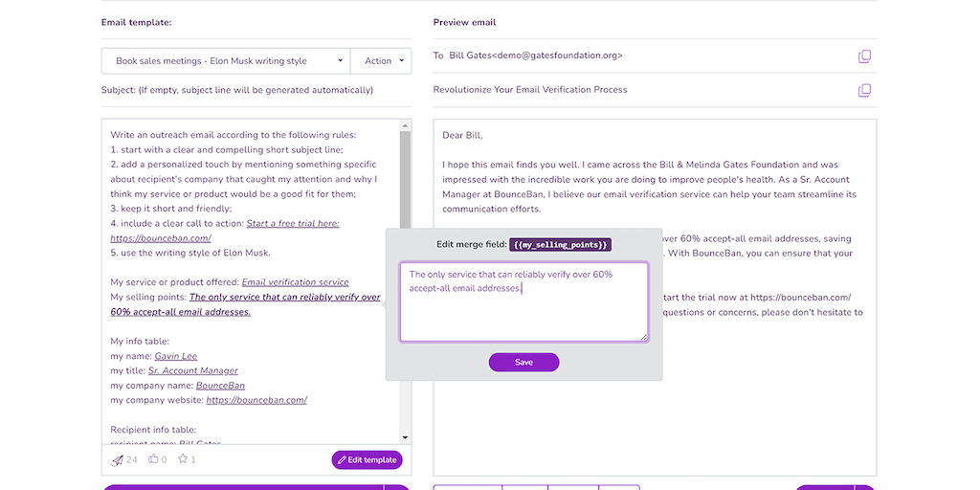Save the merge field edit
Image resolution: width=980 pixels, height=490 pixels.
523,363
